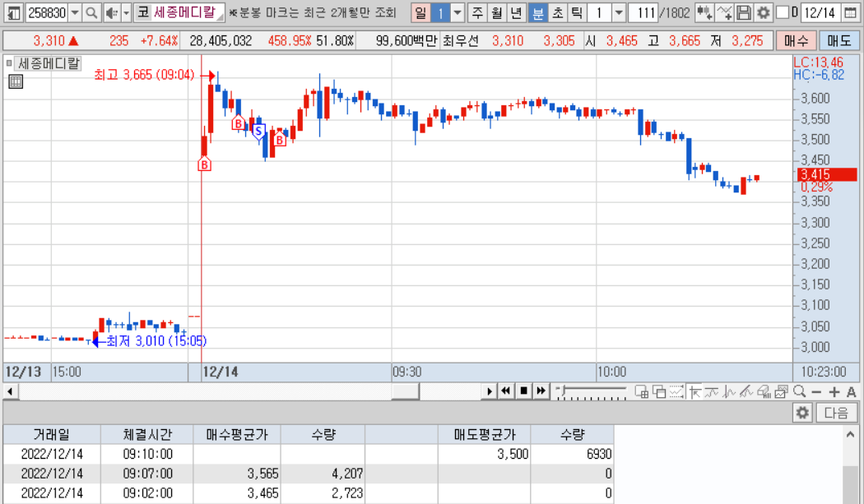Click the 매수 buy button
864x504 pixels.
(796, 40)
